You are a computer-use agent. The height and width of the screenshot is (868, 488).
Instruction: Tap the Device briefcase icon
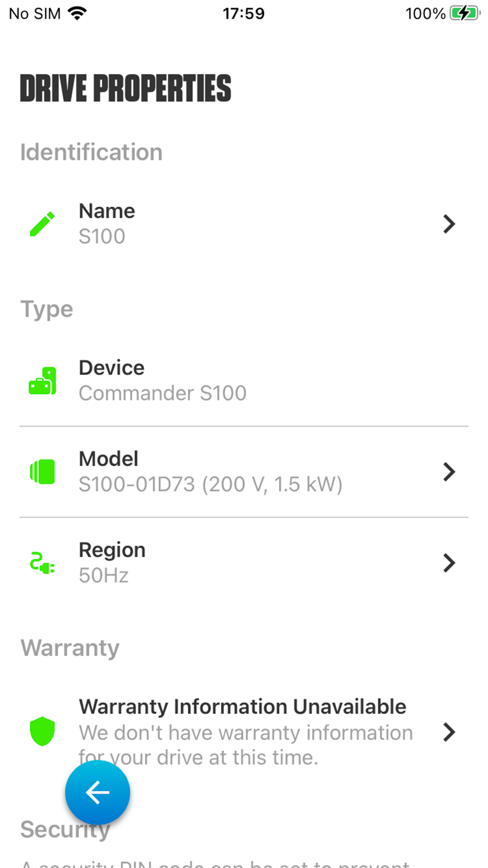click(42, 381)
